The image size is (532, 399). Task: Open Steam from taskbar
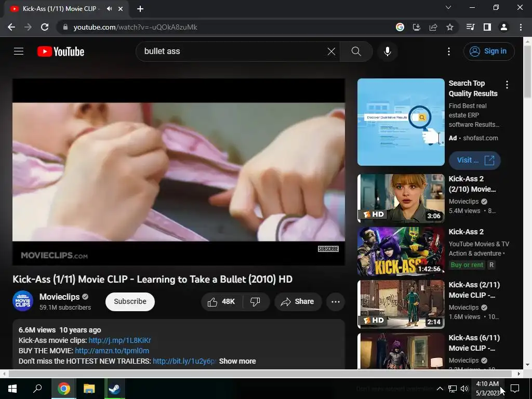pyautogui.click(x=115, y=389)
